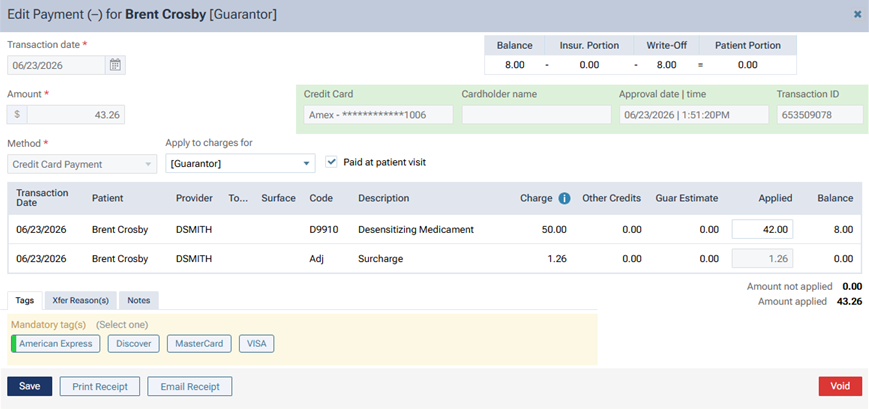This screenshot has height=409, width=869.
Task: Click the Other Credits column header
Action: tap(611, 198)
